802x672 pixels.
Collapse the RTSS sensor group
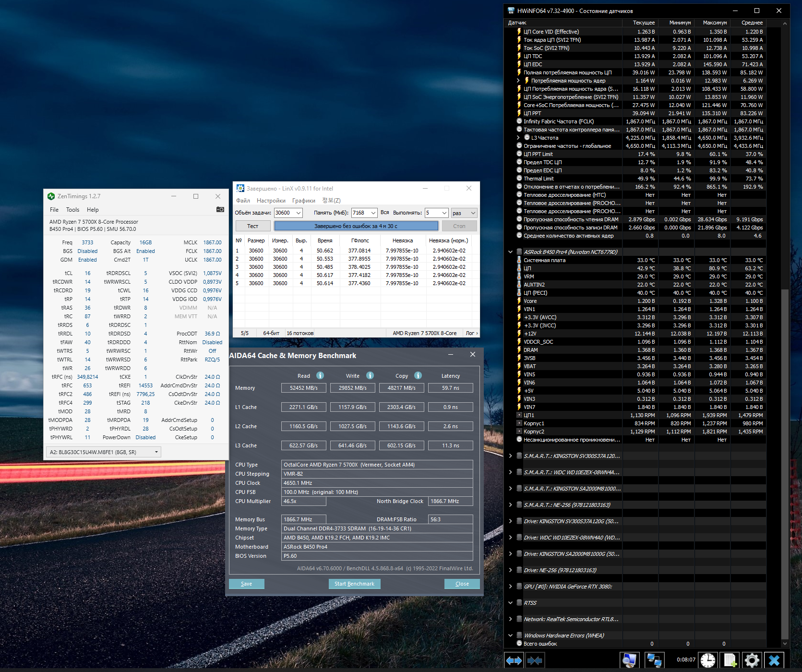pyautogui.click(x=510, y=602)
